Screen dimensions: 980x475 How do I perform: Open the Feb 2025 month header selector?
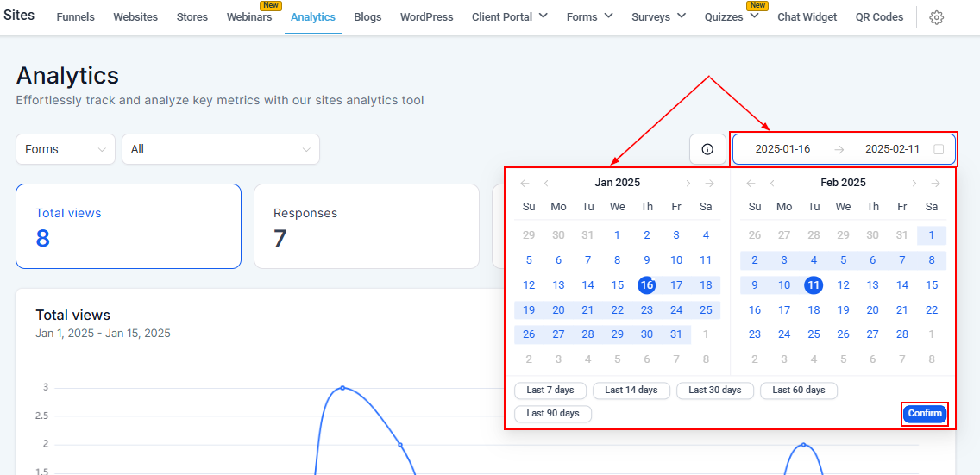click(x=843, y=183)
